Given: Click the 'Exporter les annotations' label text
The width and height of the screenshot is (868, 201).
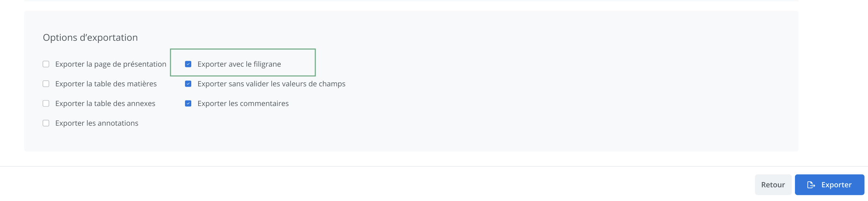Looking at the screenshot, I should pos(97,123).
